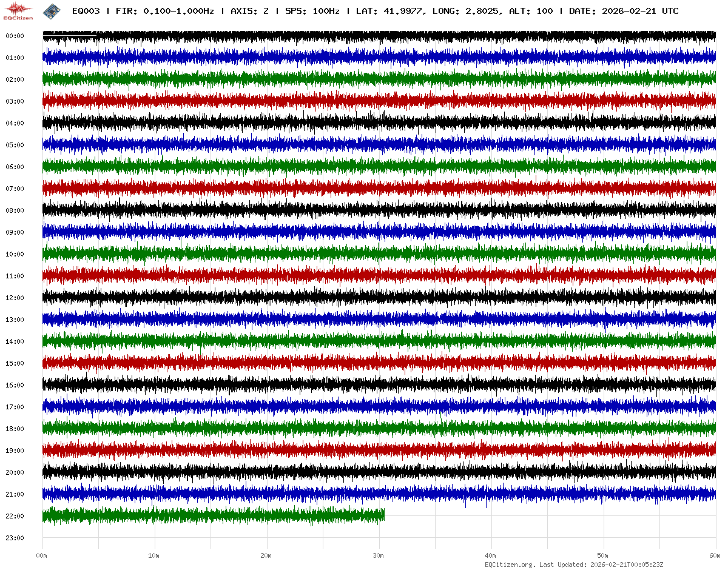Select the 12:00 hour label
This screenshot has height=570, width=728.
[x=15, y=298]
